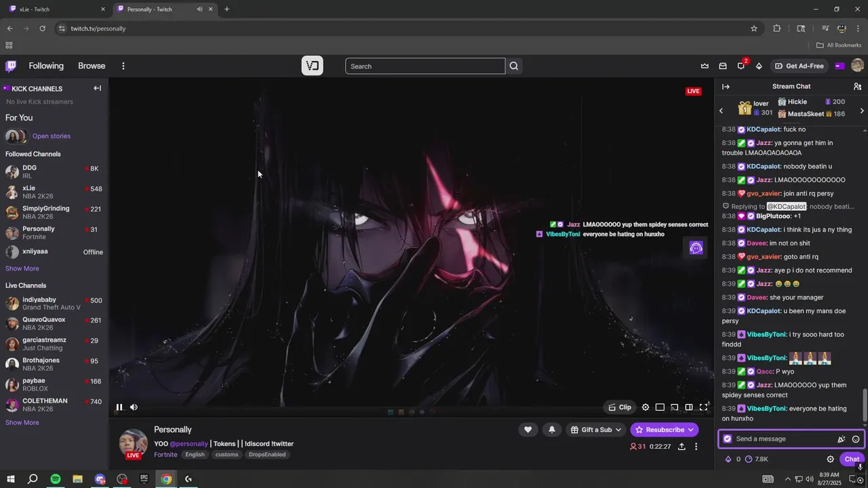Viewport: 868px width, 488px height.
Task: Collapse the left sidebar with the arrow
Action: (97, 88)
